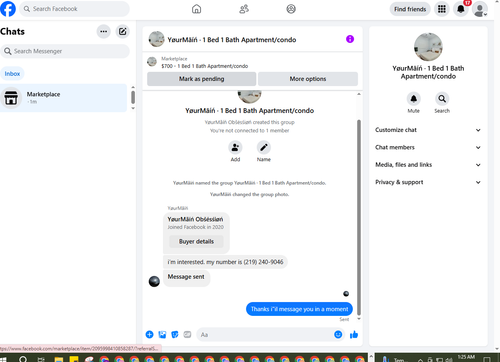Open the Notifications bell
Viewport: 500px width, 362px height.
click(x=461, y=9)
